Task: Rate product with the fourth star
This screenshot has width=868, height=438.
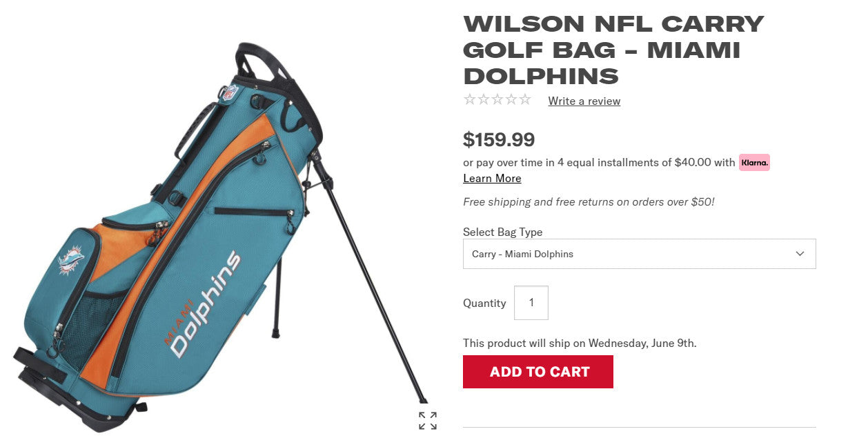Action: (x=511, y=99)
